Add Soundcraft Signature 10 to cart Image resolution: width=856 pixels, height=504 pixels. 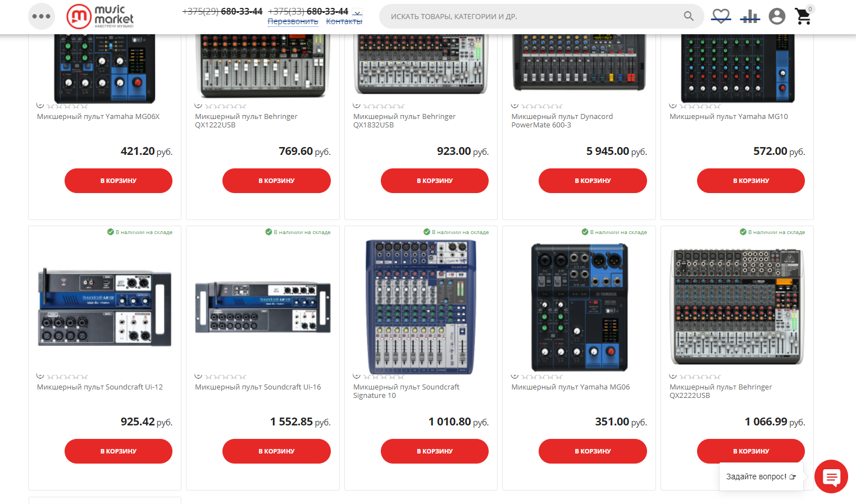pos(435,451)
